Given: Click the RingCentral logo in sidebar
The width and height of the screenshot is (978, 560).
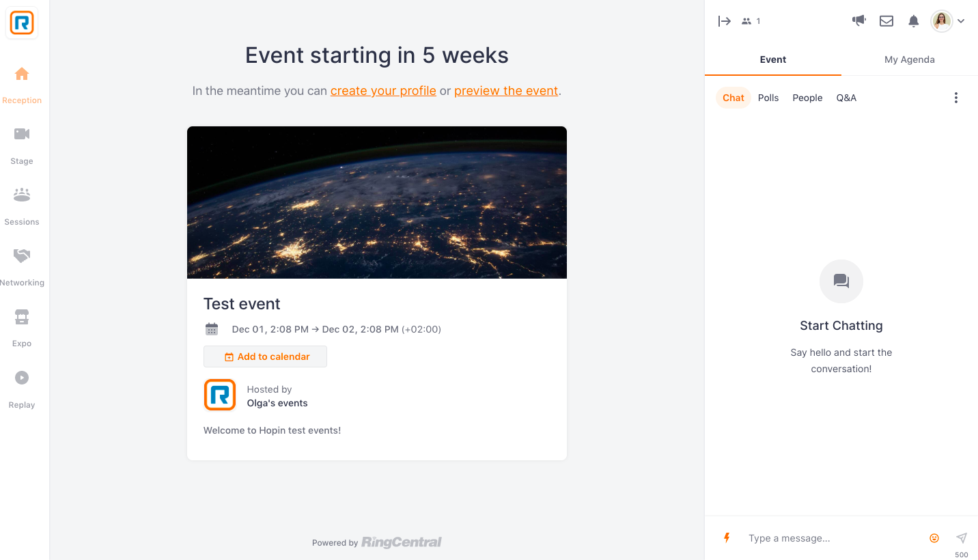Looking at the screenshot, I should click(22, 23).
